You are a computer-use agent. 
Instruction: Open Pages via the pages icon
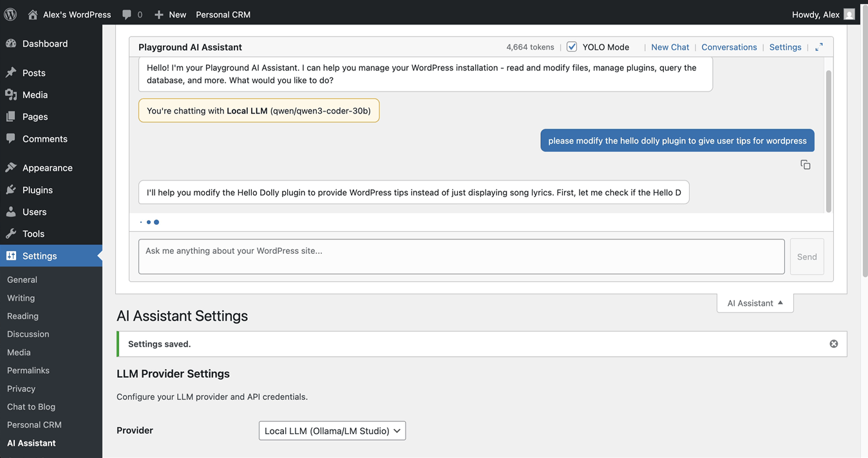pos(13,116)
